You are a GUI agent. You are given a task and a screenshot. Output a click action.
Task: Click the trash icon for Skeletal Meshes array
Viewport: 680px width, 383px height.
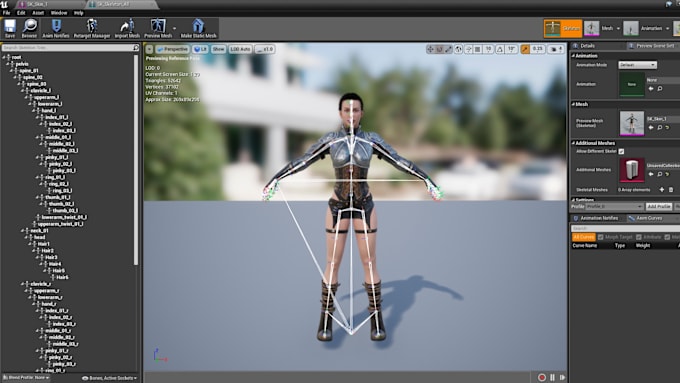coord(671,190)
